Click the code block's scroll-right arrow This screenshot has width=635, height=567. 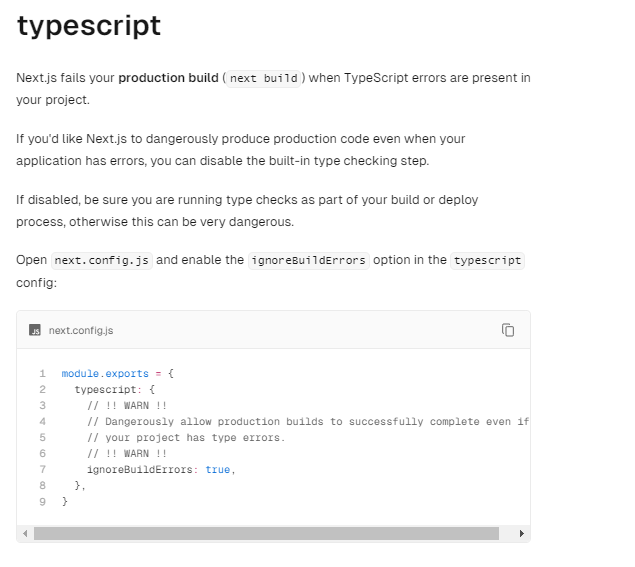[522, 533]
